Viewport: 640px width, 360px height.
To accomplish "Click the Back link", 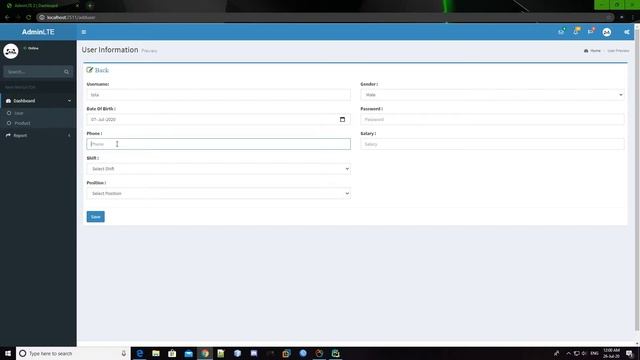I will tap(102, 70).
